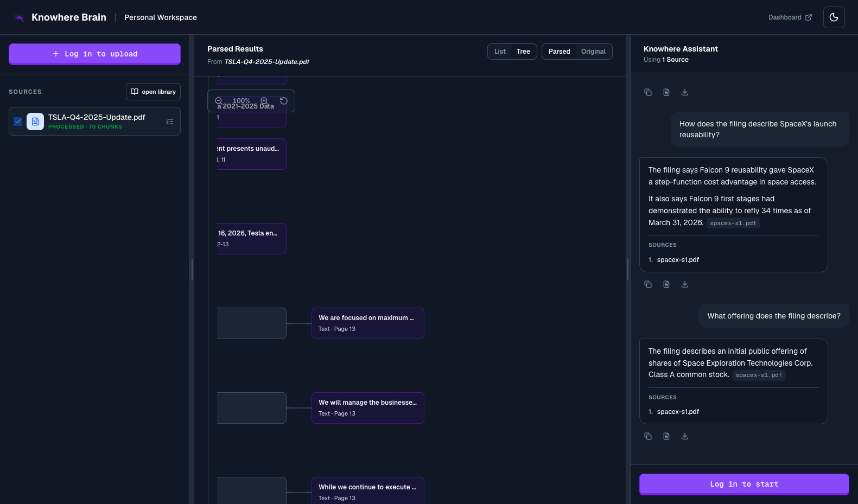The image size is (858, 504).
Task: Select the TSLA-Q4-2025-Update.pdf source name
Action: [x=97, y=117]
